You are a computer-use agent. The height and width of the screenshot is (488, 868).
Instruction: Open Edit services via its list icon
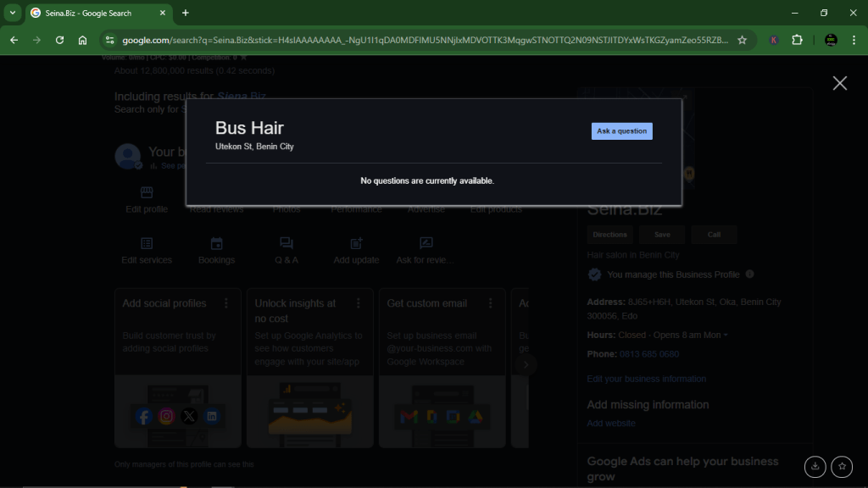point(146,243)
